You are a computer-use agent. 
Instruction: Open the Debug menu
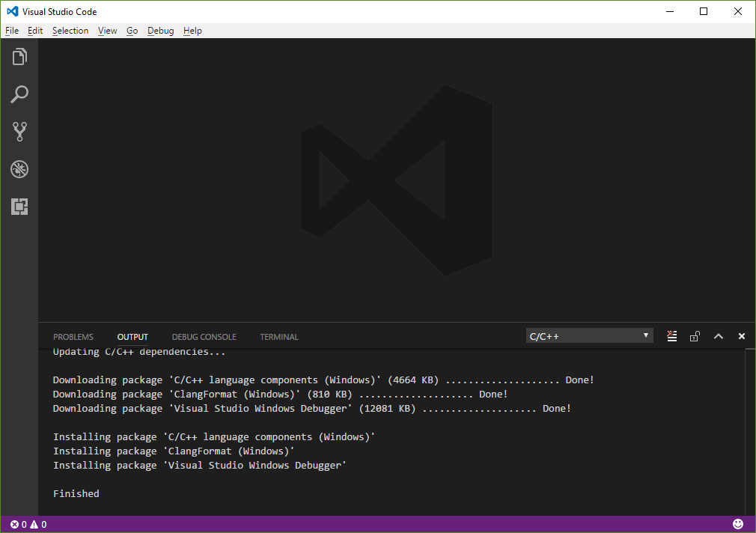160,31
